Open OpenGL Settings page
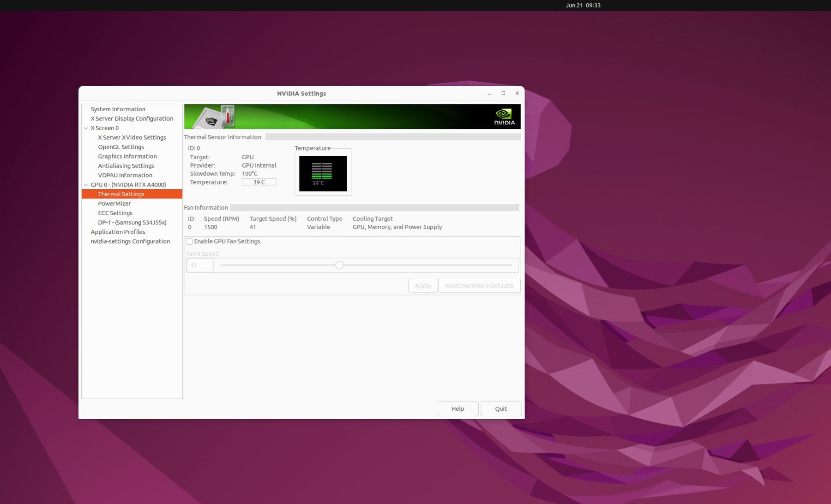831x504 pixels. tap(121, 147)
